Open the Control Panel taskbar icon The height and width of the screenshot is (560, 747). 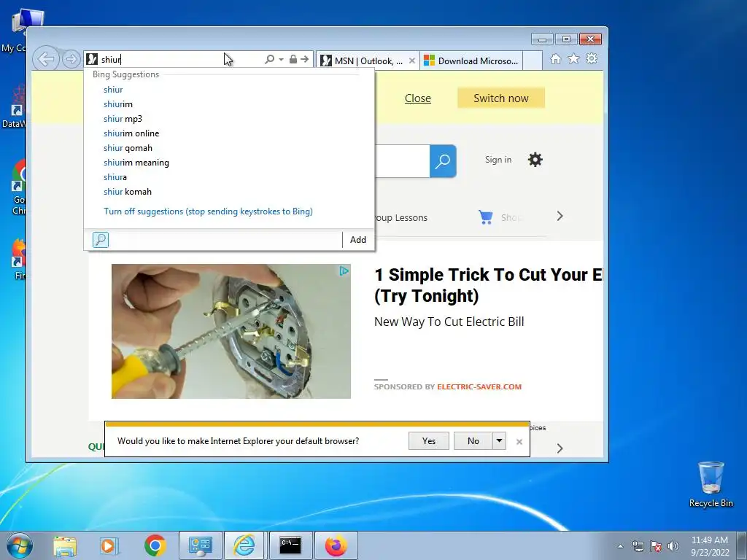200,545
